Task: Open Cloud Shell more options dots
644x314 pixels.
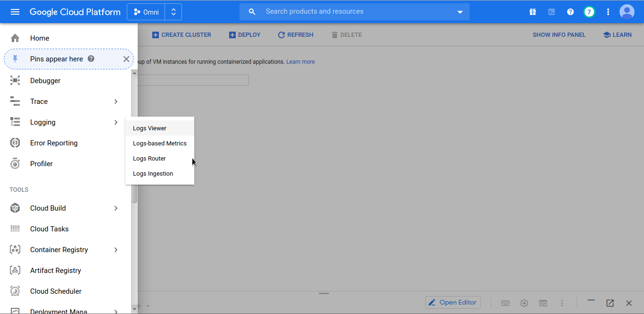Action: [562, 303]
